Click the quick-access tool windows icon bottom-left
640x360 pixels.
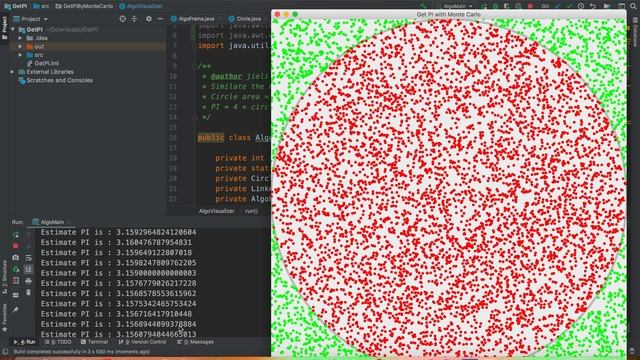[4, 351]
